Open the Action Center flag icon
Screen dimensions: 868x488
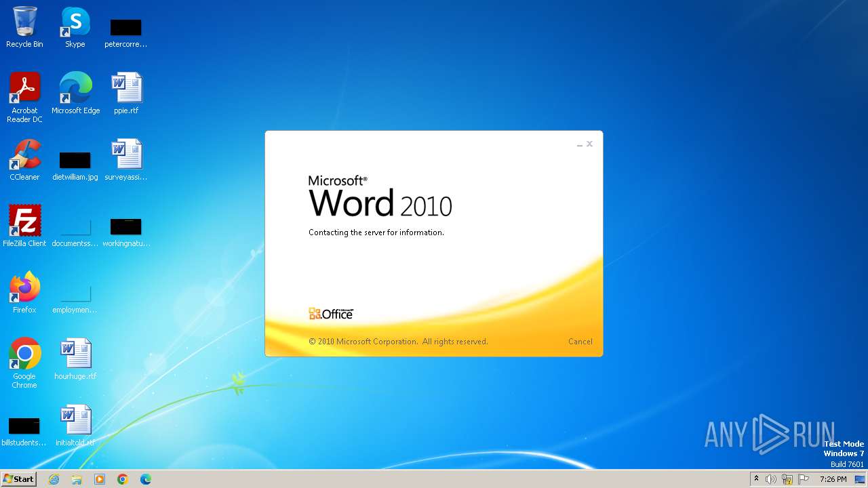(804, 479)
